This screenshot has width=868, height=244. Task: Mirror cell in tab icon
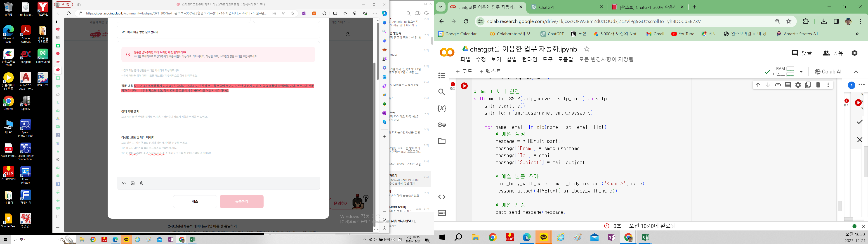[808, 85]
